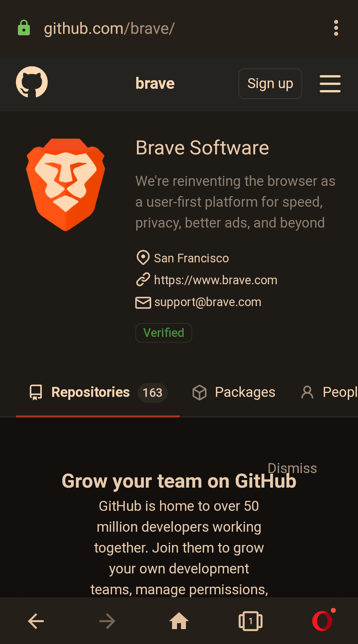The image size is (358, 644).
Task: Open the browser three-dot options menu
Action: (x=336, y=28)
